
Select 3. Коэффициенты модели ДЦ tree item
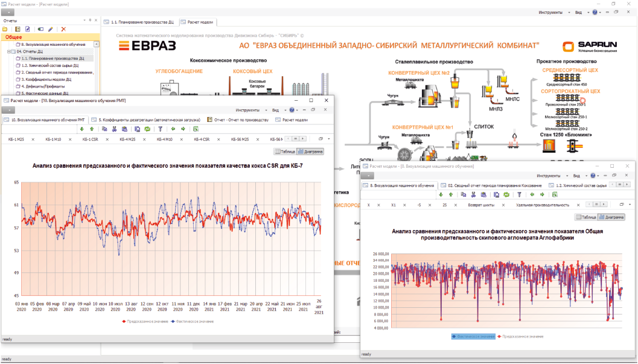[x=46, y=79]
